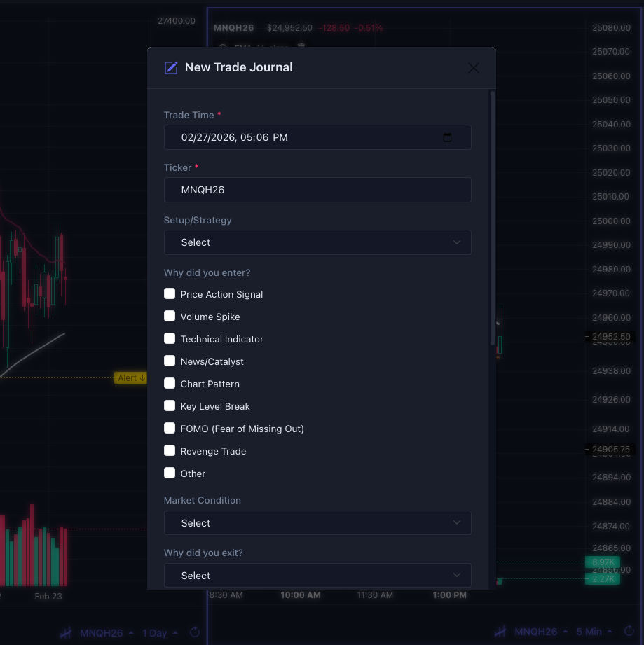The height and width of the screenshot is (645, 644).
Task: Click chart type icon in right chart footer
Action: 500,632
